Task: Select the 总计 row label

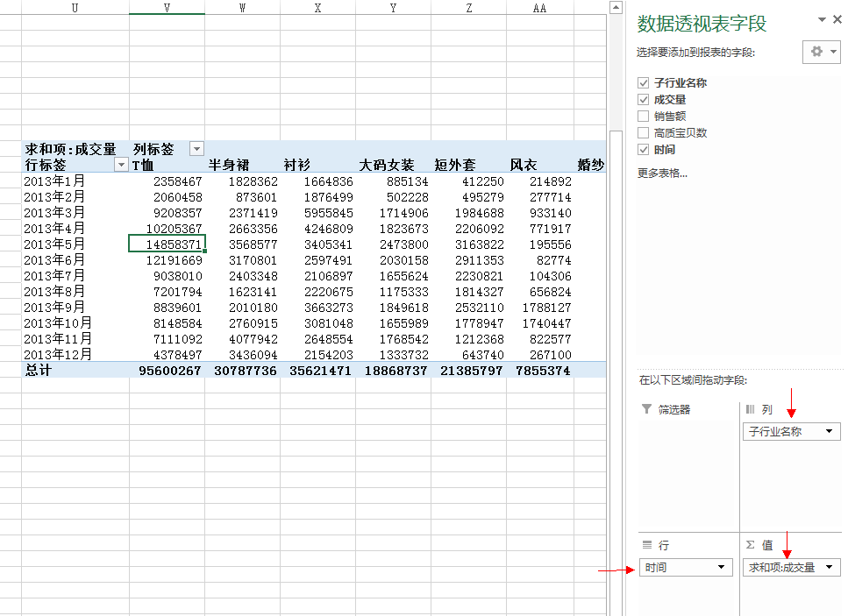Action: (x=75, y=370)
